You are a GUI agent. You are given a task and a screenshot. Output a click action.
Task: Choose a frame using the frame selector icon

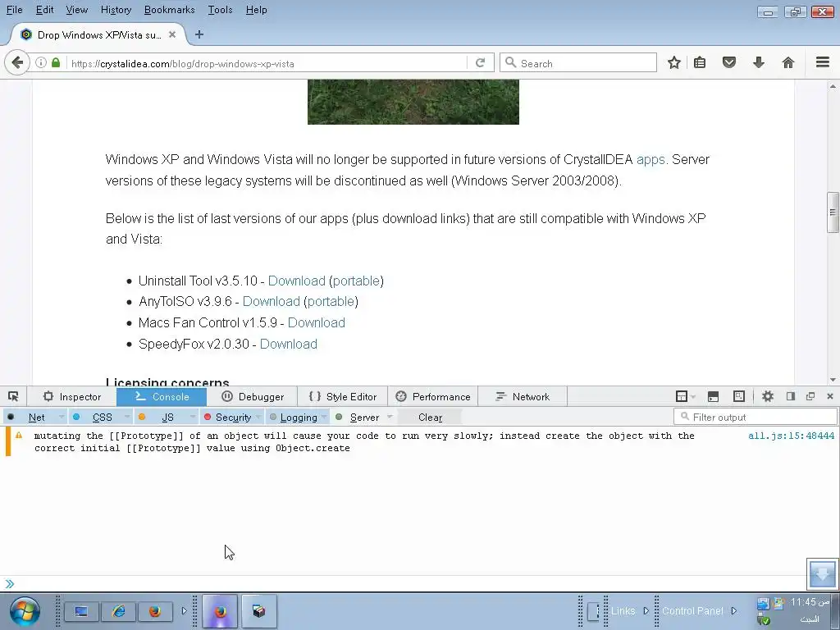point(682,396)
